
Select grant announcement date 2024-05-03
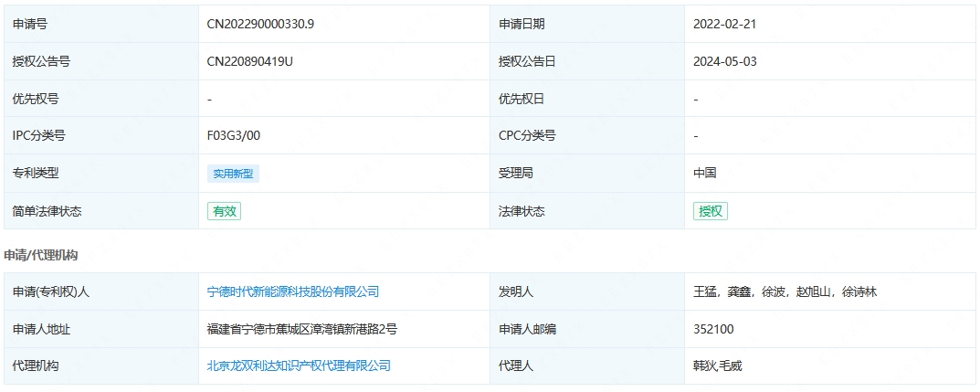pos(725,62)
